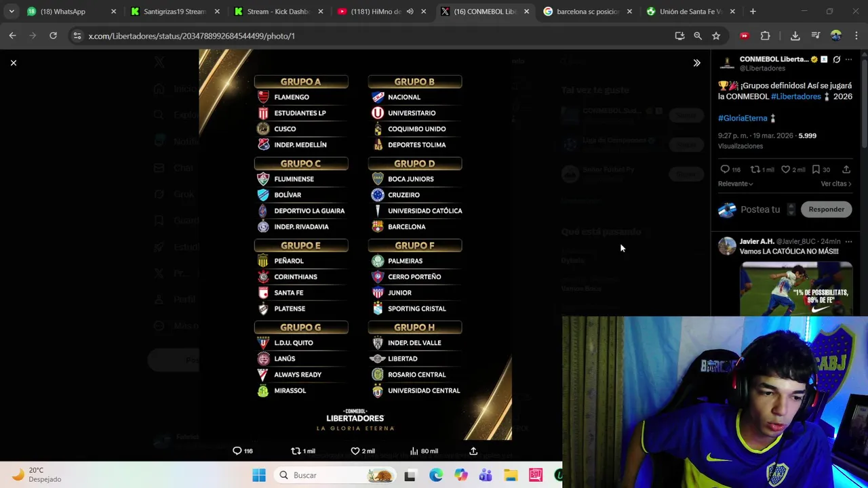View analytics icon showing 80 mil
The width and height of the screenshot is (868, 488).
(x=414, y=451)
